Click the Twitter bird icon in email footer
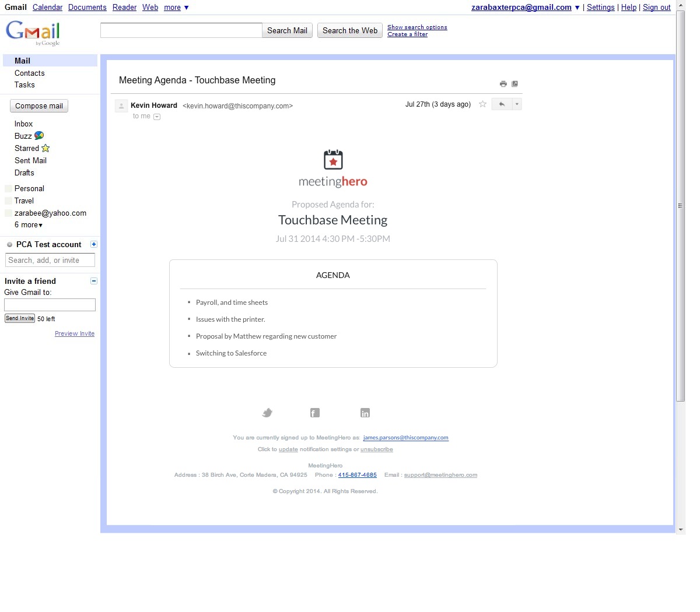 [x=267, y=413]
